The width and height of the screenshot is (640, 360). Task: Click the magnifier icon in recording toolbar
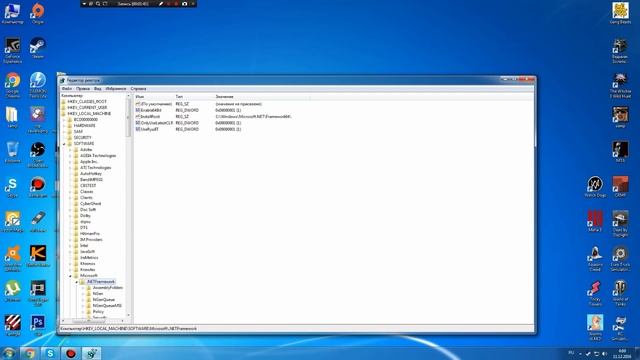[98, 4]
